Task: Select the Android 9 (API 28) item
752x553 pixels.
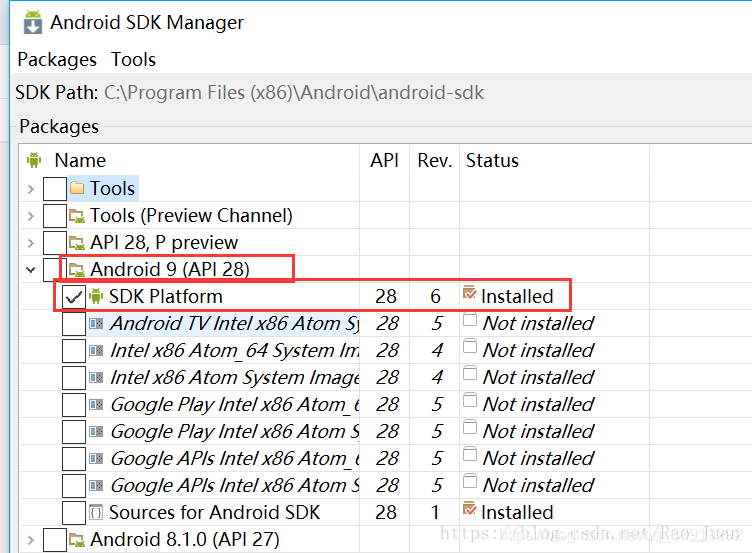Action: 170,270
